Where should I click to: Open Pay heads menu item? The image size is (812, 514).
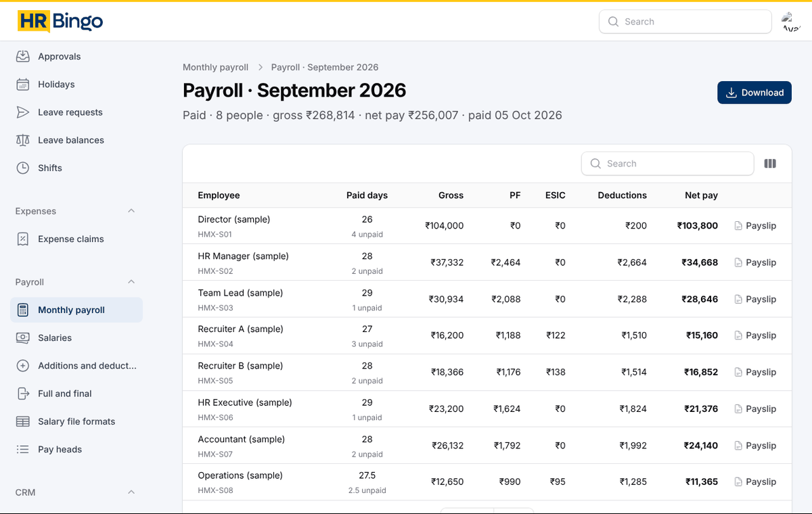coord(76,449)
